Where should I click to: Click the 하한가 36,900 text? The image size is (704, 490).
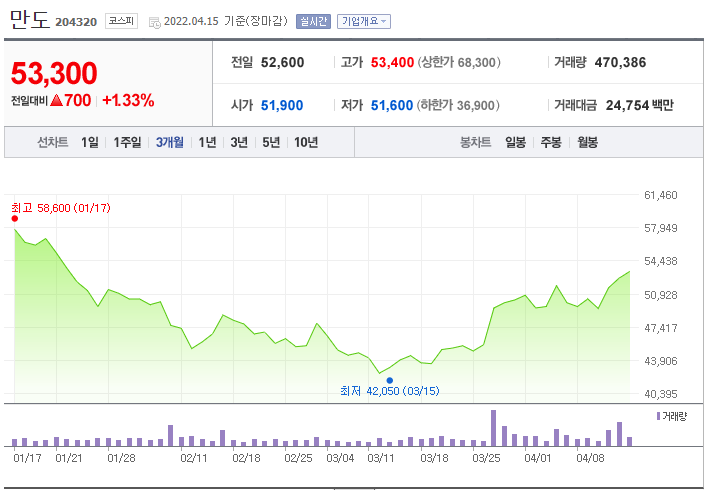click(x=458, y=106)
